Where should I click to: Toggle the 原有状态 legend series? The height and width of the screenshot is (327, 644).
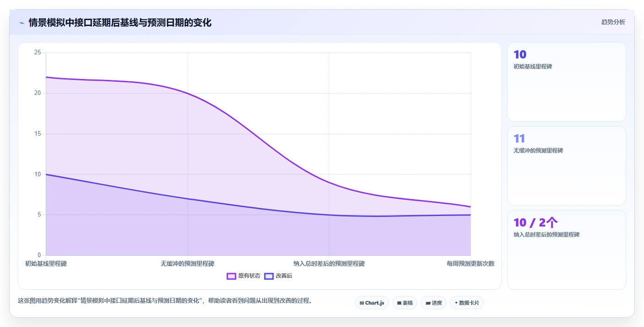(243, 276)
